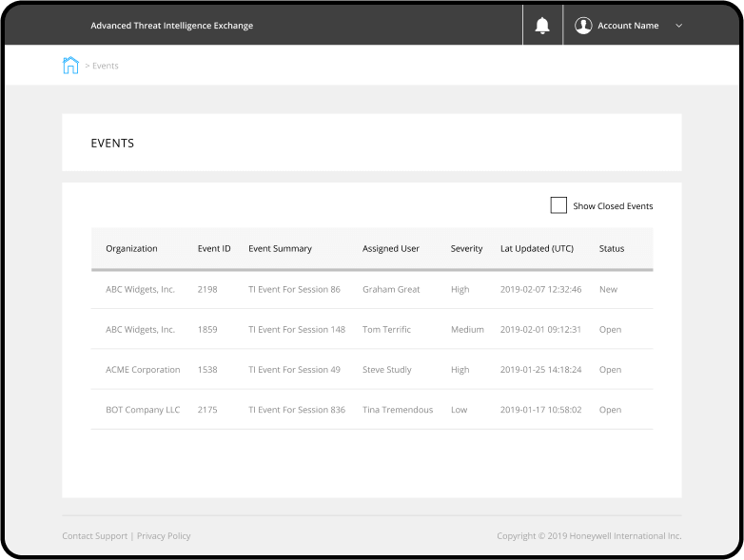
Task: Click High severity for Steve Studly
Action: 460,370
